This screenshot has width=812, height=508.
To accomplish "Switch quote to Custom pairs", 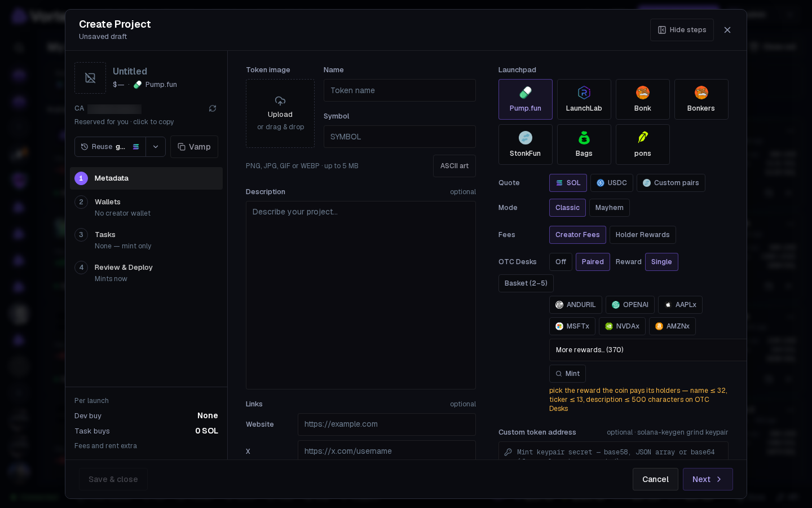I will pos(671,183).
